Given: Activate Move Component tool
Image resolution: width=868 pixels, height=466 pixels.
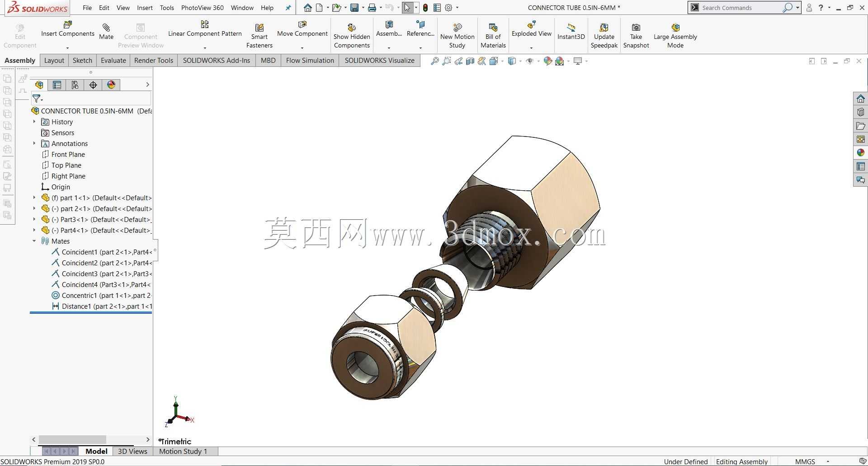Looking at the screenshot, I should click(302, 28).
